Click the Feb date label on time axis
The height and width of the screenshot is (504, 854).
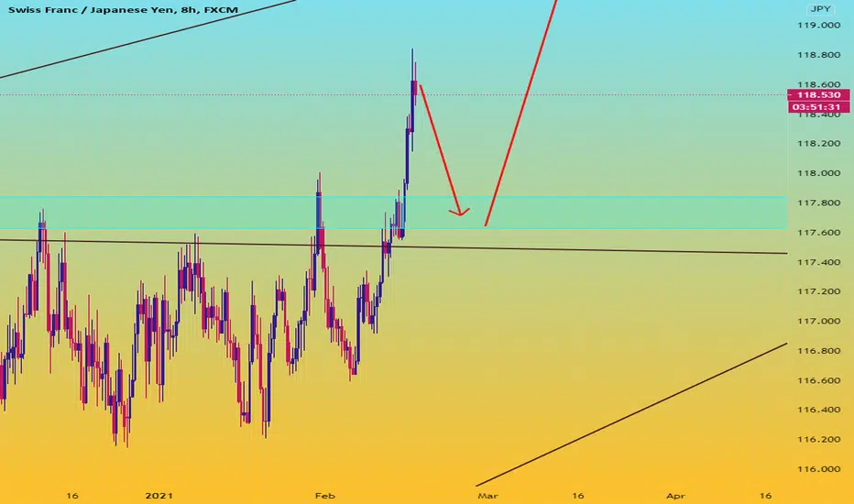(x=325, y=496)
